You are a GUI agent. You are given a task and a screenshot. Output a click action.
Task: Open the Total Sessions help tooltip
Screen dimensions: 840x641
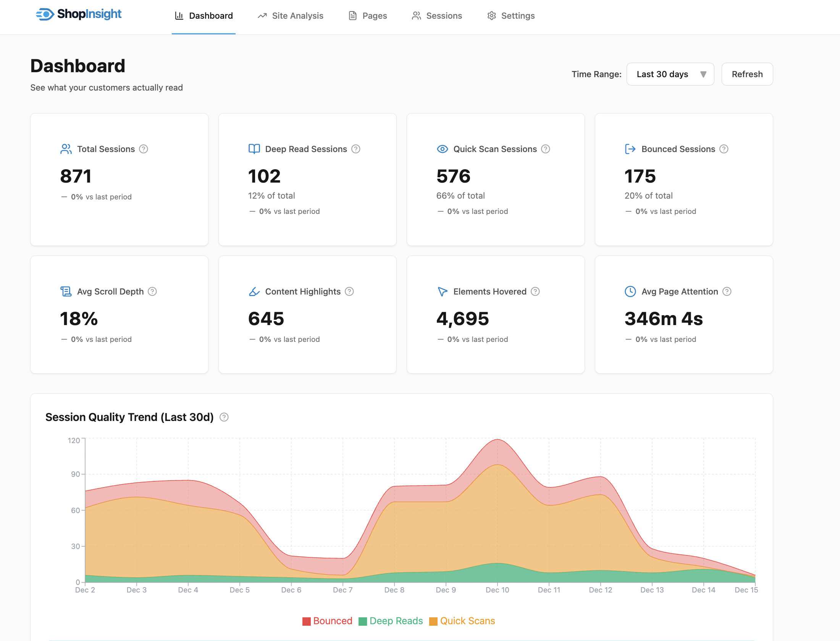144,149
